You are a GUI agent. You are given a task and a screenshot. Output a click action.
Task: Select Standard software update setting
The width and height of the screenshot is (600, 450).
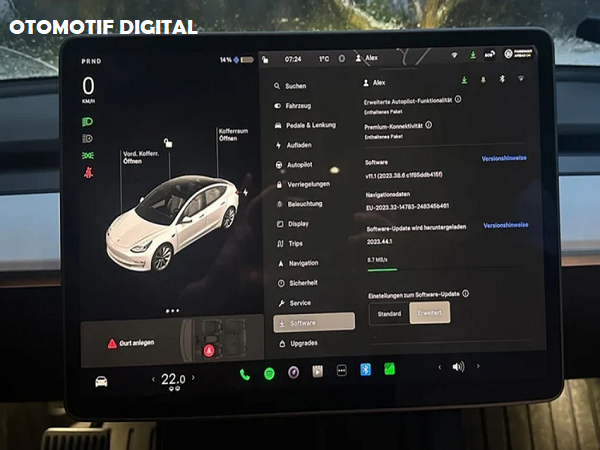coord(390,313)
